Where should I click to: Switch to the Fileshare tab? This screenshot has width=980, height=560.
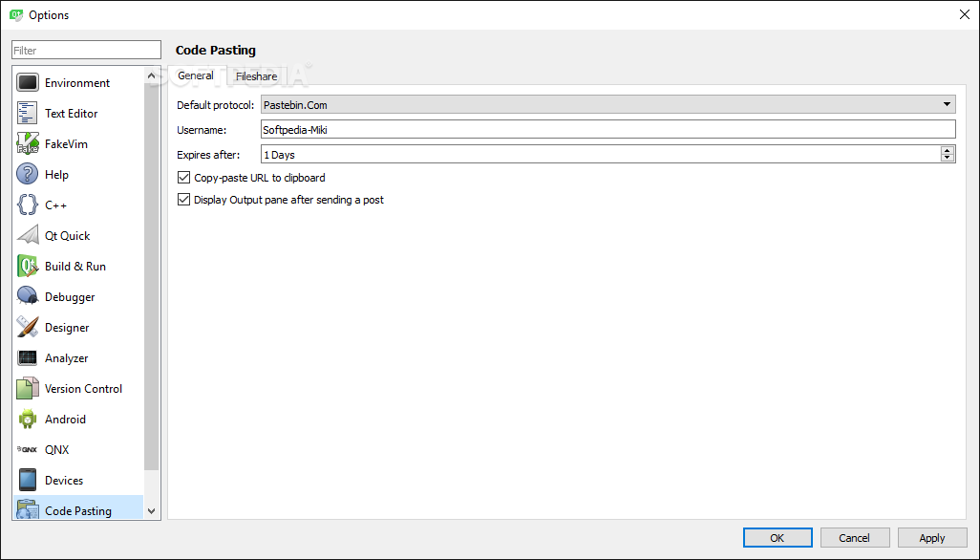tap(256, 76)
